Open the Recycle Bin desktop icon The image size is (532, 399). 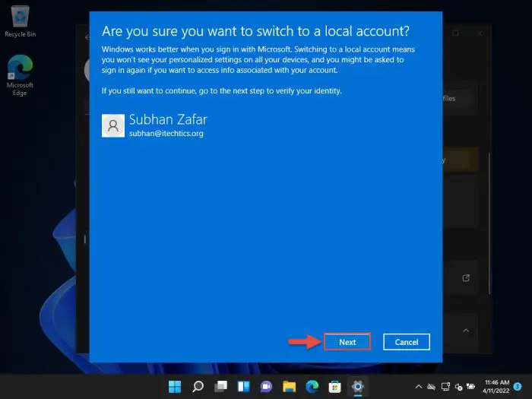click(x=20, y=20)
